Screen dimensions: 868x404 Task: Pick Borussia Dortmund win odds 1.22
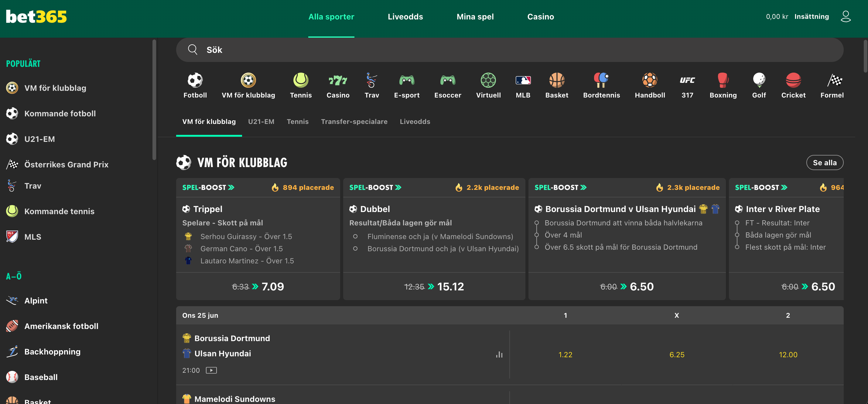pyautogui.click(x=565, y=354)
